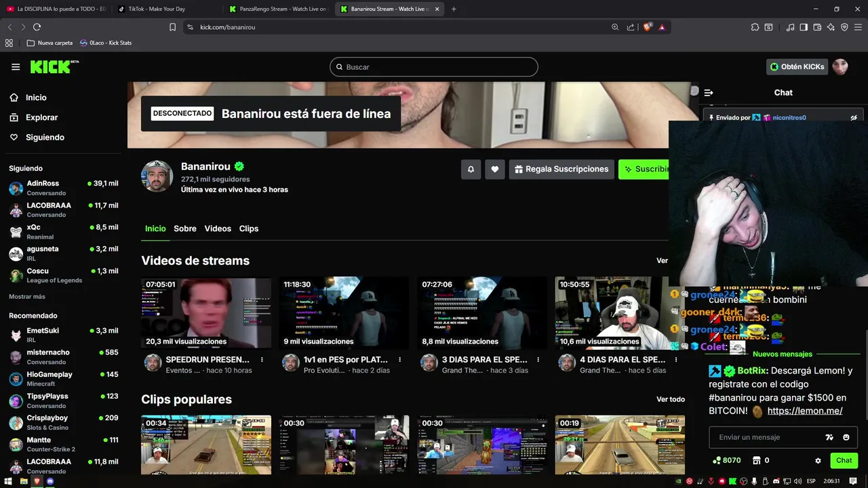Open options menu for 3 DIAS PARA EL SPE... video
The image size is (868, 488).
click(x=538, y=360)
